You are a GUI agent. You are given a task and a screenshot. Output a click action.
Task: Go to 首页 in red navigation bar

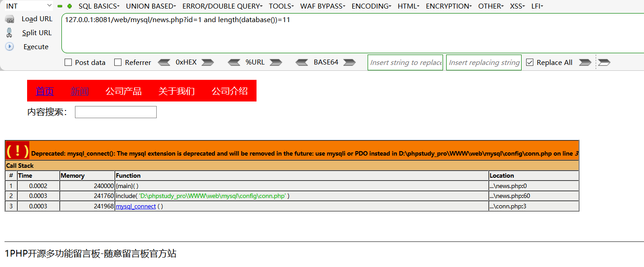pos(45,91)
